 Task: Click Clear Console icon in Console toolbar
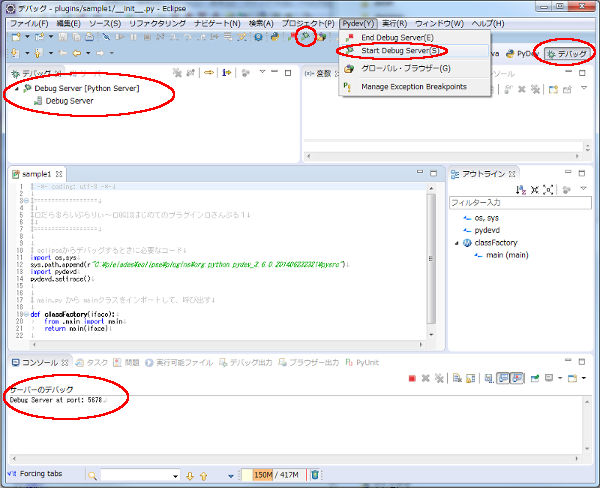pyautogui.click(x=457, y=379)
